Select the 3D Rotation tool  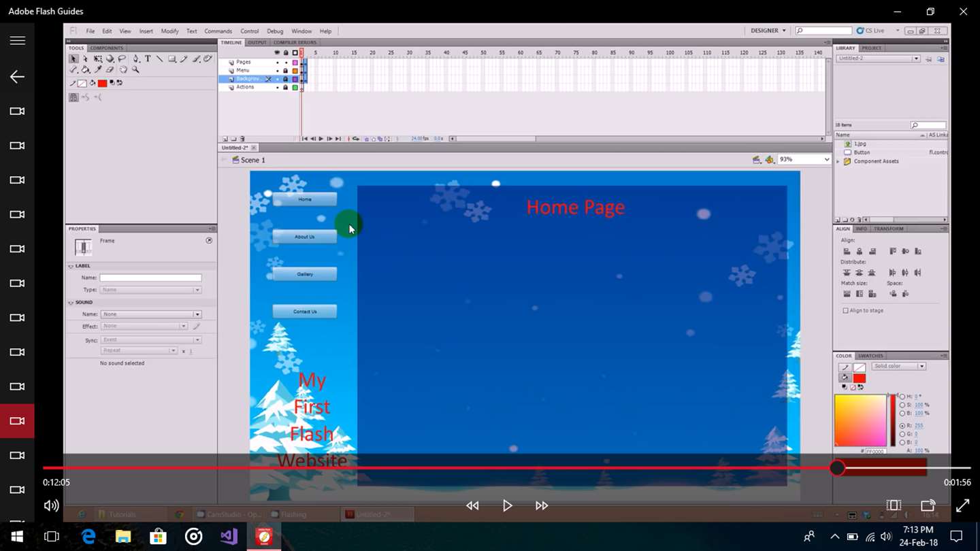(x=110, y=59)
